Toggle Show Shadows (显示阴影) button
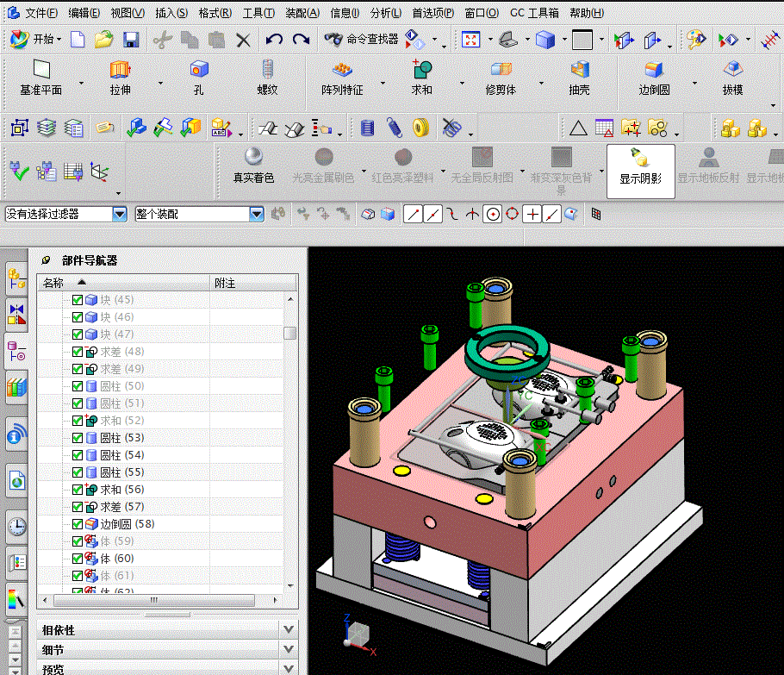784x675 pixels. pyautogui.click(x=640, y=172)
